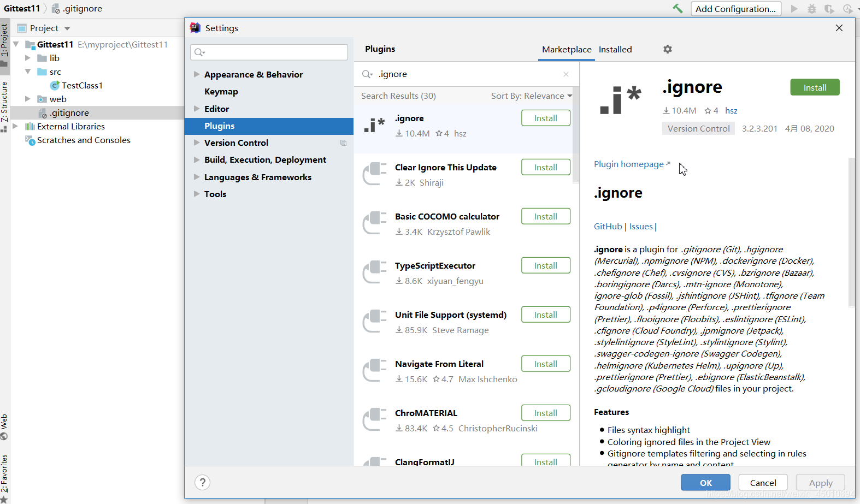Install TypeScriptExecutor plugin
The width and height of the screenshot is (860, 504).
(546, 265)
